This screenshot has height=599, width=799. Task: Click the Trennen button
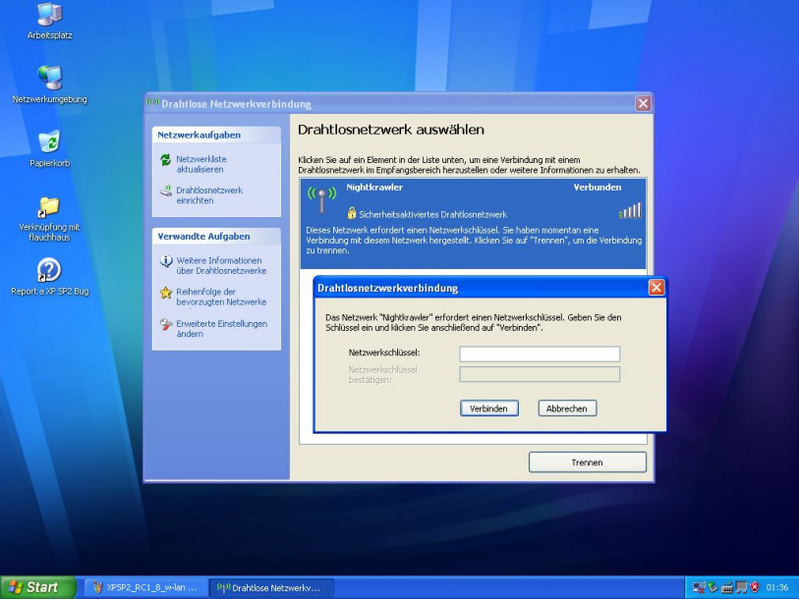(x=588, y=462)
